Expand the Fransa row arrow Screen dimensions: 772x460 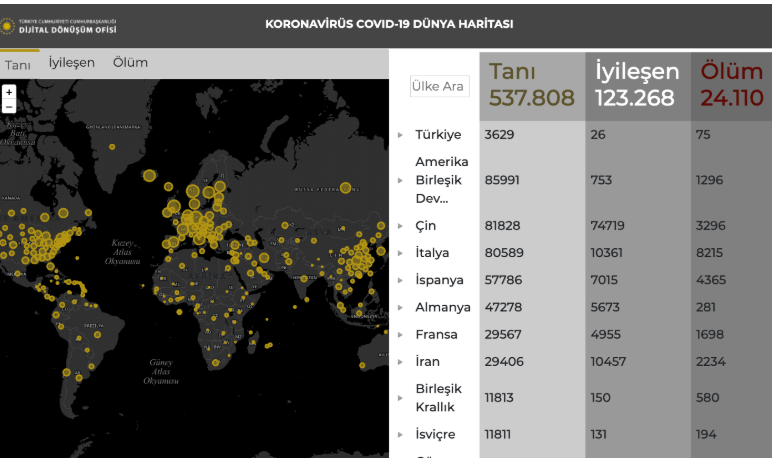coord(401,335)
